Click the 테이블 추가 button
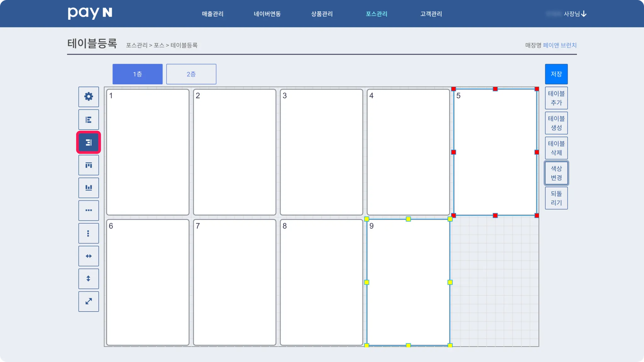644x362 pixels. click(556, 98)
